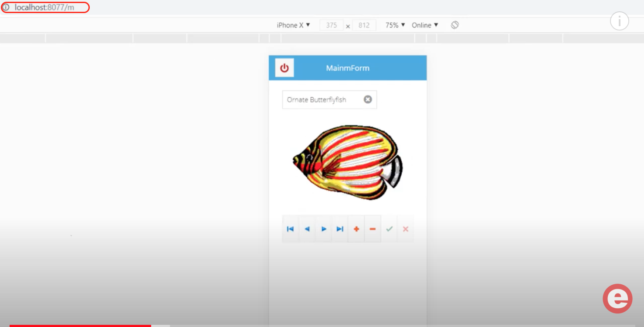Clear the Ornate Butterflyfish text field
Viewport: 644px width, 327px height.
(x=368, y=99)
